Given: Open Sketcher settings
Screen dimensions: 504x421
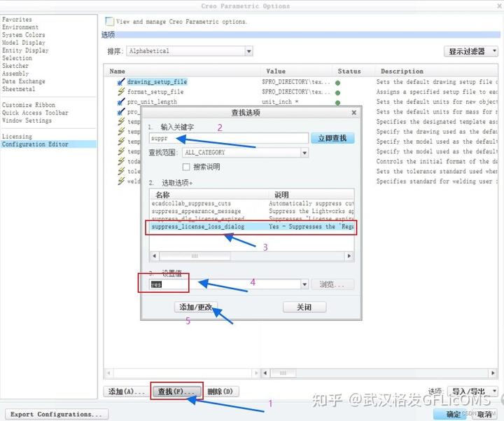Looking at the screenshot, I should [x=15, y=66].
